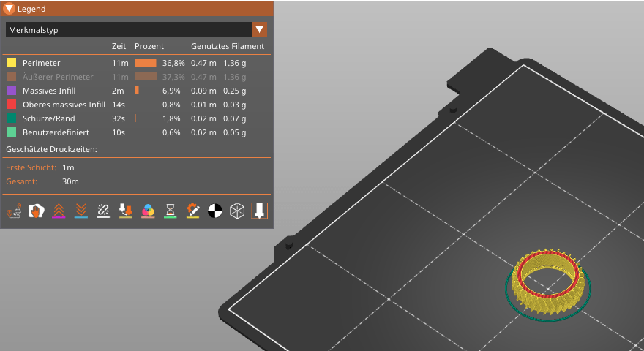
Task: Toggle travel moves visibility icon
Action: click(x=14, y=211)
